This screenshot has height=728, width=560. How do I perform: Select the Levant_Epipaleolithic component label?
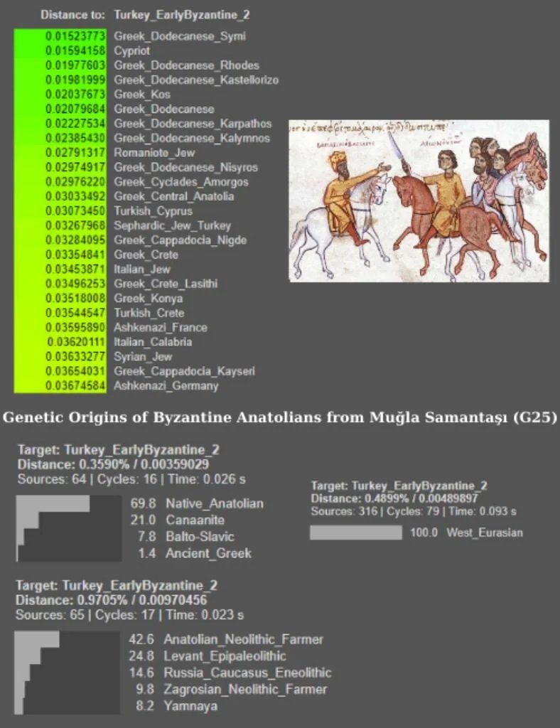[225, 656]
